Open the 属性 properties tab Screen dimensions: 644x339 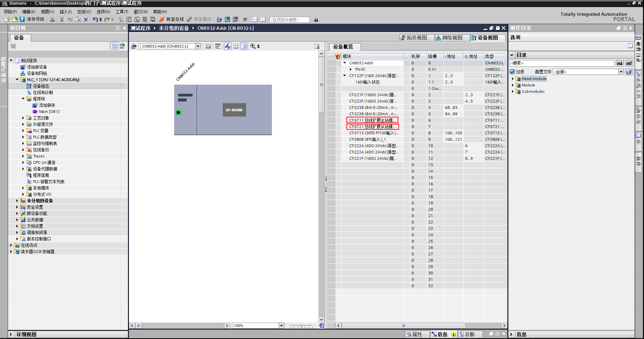tap(414, 334)
